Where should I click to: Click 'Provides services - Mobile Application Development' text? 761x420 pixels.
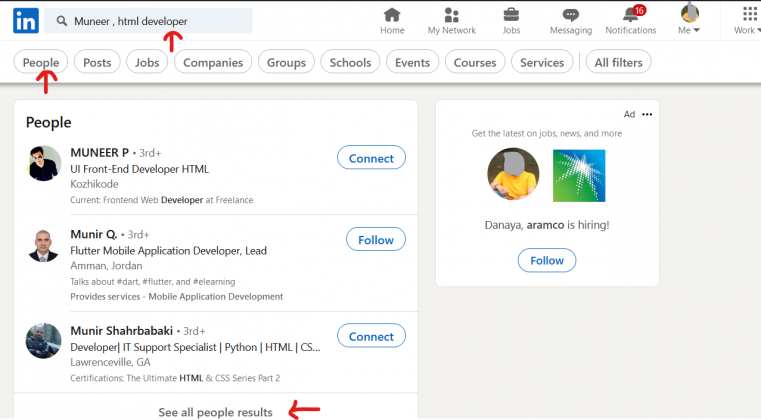(x=177, y=296)
